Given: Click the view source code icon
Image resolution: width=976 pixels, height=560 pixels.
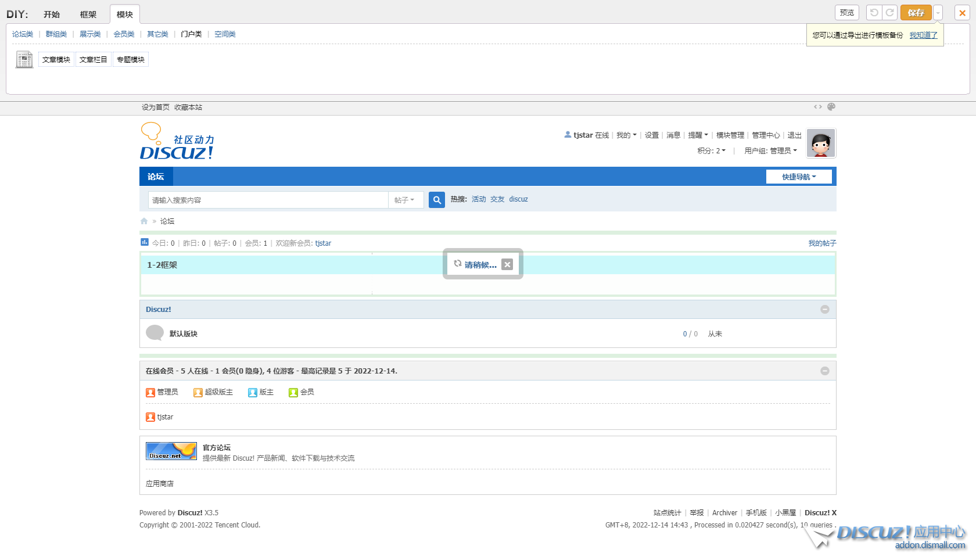Looking at the screenshot, I should point(818,107).
